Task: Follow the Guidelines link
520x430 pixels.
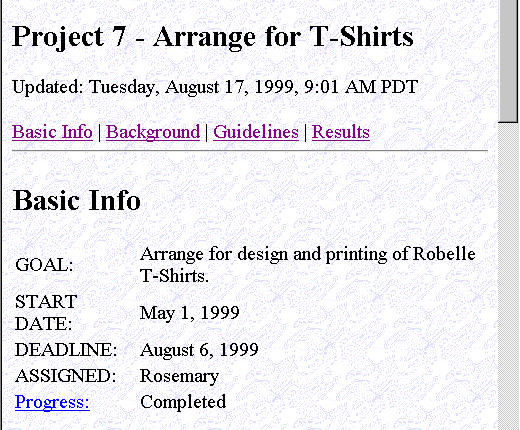Action: 256,132
